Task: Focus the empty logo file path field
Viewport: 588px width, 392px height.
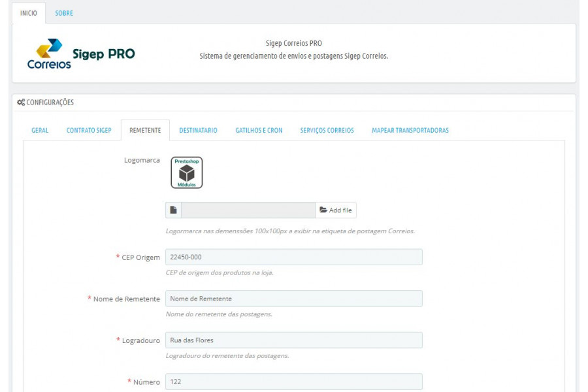Action: click(x=248, y=210)
